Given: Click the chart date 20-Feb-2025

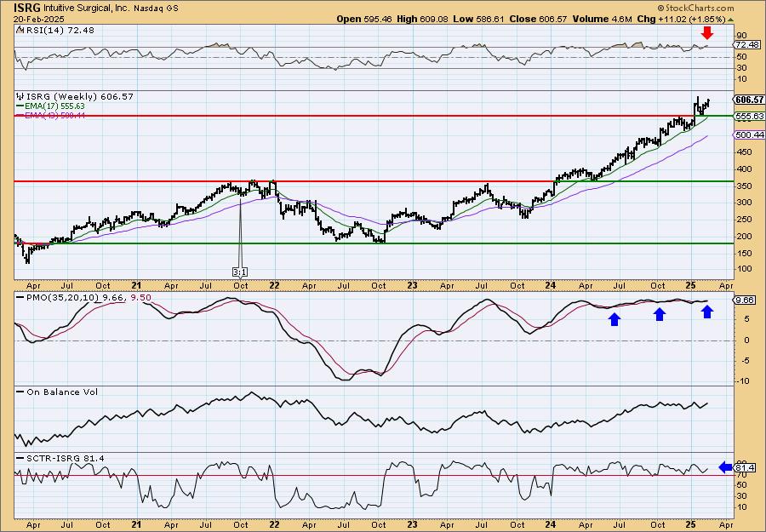Looking at the screenshot, I should pyautogui.click(x=38, y=19).
